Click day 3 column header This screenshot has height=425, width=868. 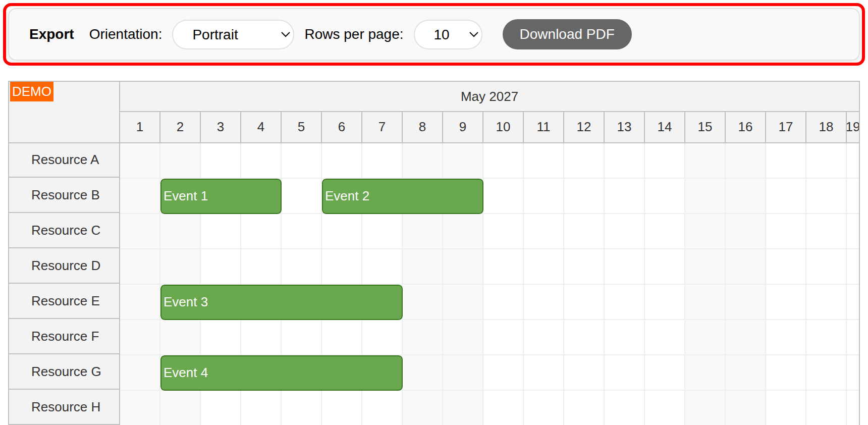tap(221, 127)
